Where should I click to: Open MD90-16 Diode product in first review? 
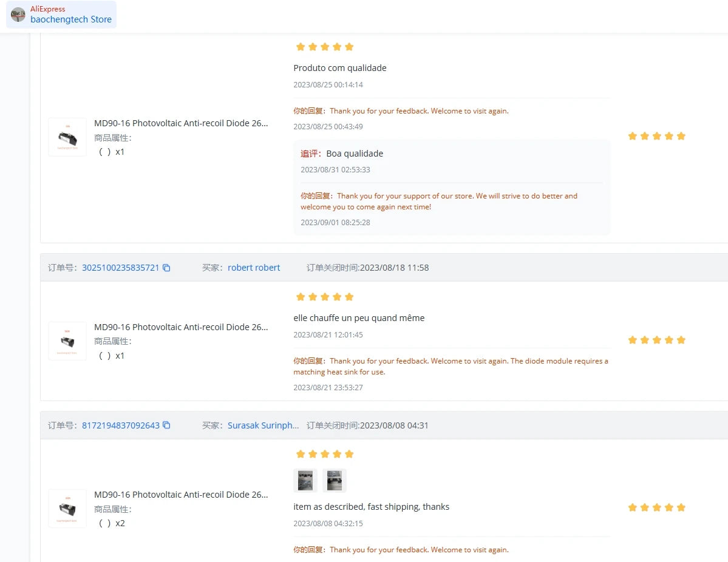pos(181,123)
